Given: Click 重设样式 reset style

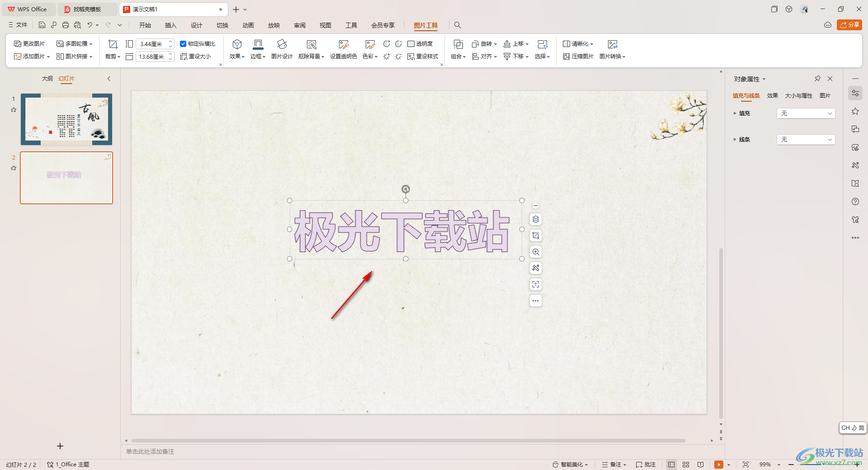Looking at the screenshot, I should [423, 56].
